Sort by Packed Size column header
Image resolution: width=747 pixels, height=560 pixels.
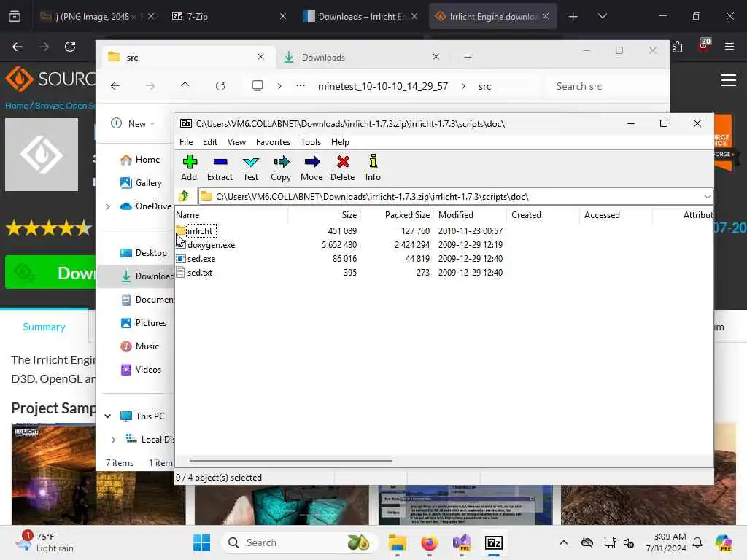pyautogui.click(x=398, y=215)
